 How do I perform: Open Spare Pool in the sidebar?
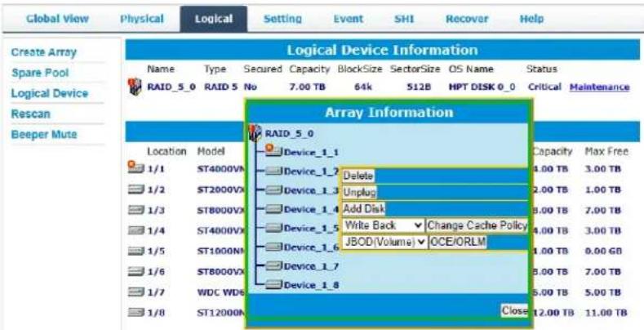tap(40, 74)
